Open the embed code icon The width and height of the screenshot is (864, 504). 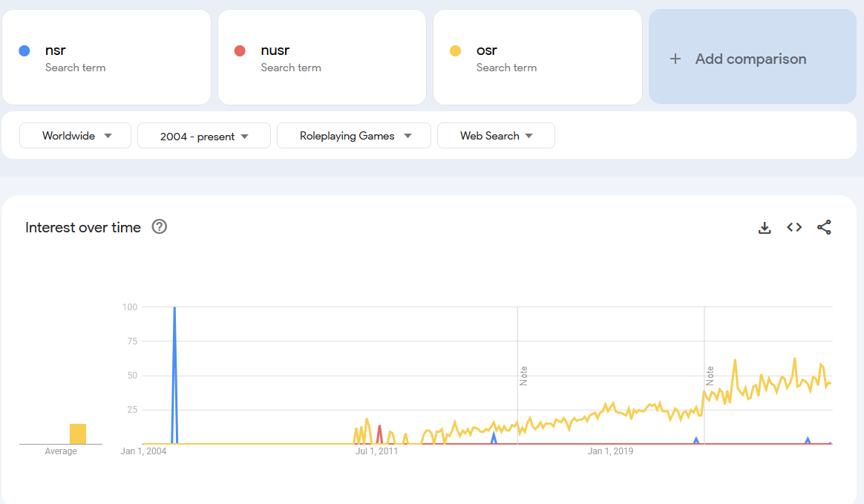pos(794,227)
